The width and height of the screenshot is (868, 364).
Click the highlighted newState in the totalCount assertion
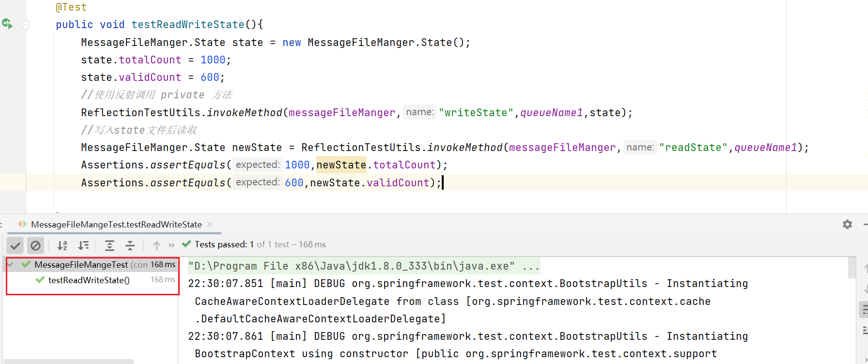[341, 165]
